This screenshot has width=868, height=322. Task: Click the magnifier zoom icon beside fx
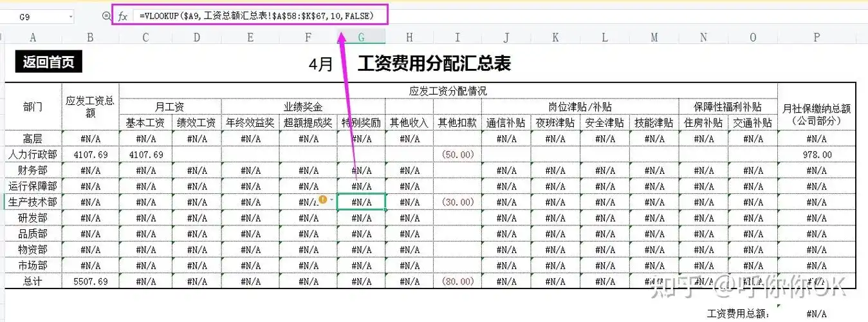click(106, 16)
